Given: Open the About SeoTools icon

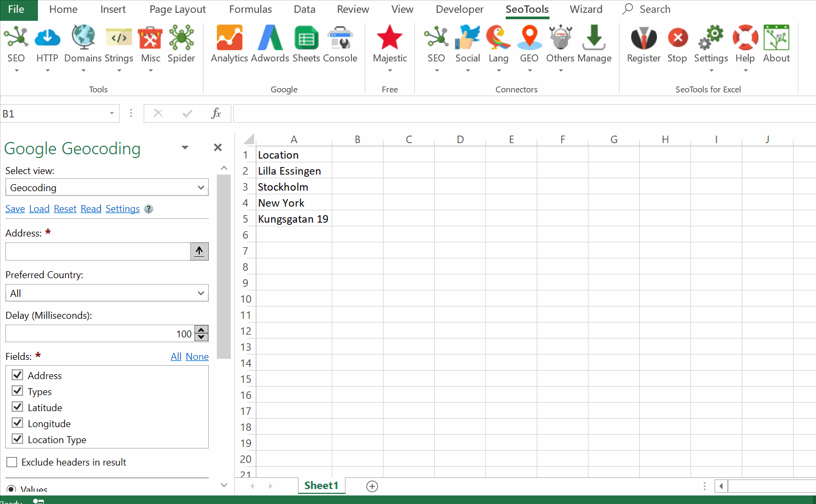Looking at the screenshot, I should [776, 38].
